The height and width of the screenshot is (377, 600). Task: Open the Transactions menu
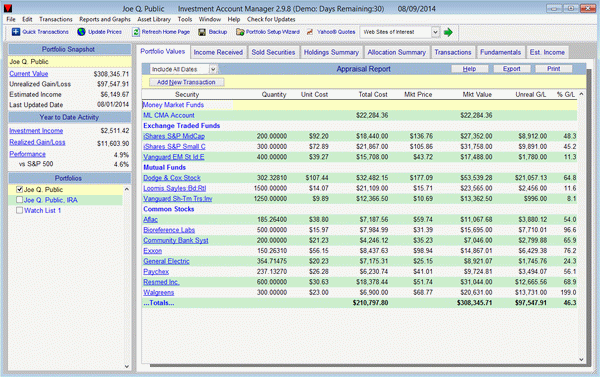point(55,19)
